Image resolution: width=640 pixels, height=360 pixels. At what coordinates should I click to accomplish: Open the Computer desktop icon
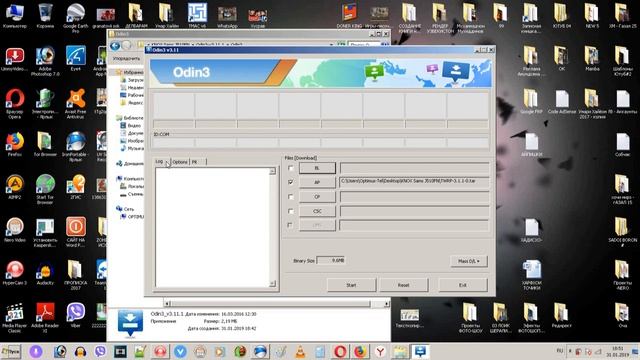tap(15, 16)
